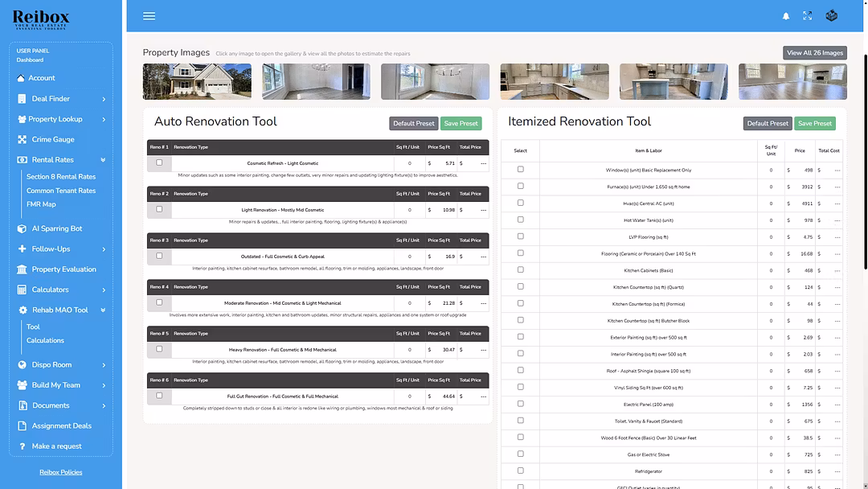Check the Cosmetic Refresh Reno #1 checkbox
This screenshot has height=489, width=868.
click(x=159, y=162)
